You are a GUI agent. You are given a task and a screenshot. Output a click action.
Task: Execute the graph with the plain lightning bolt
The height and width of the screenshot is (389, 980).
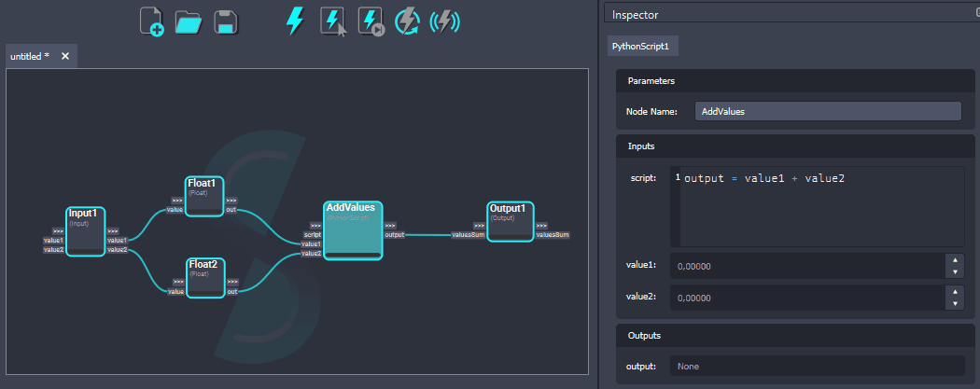pyautogui.click(x=295, y=21)
